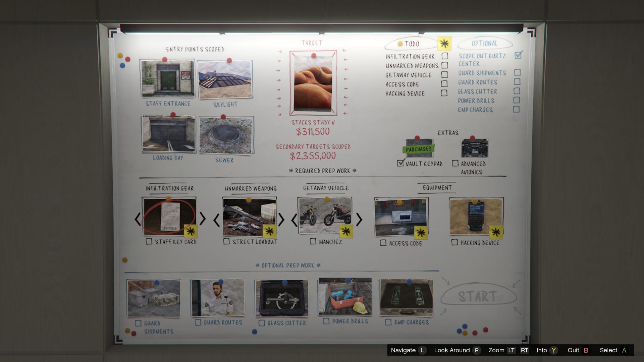Click the Look Around R control hint
Screen dimensions: 644x362
(x=457, y=350)
